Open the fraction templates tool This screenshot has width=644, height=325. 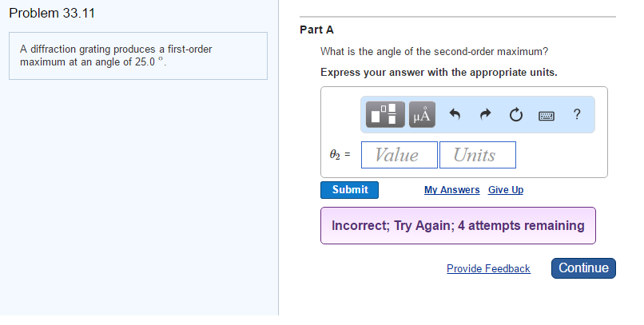[387, 115]
